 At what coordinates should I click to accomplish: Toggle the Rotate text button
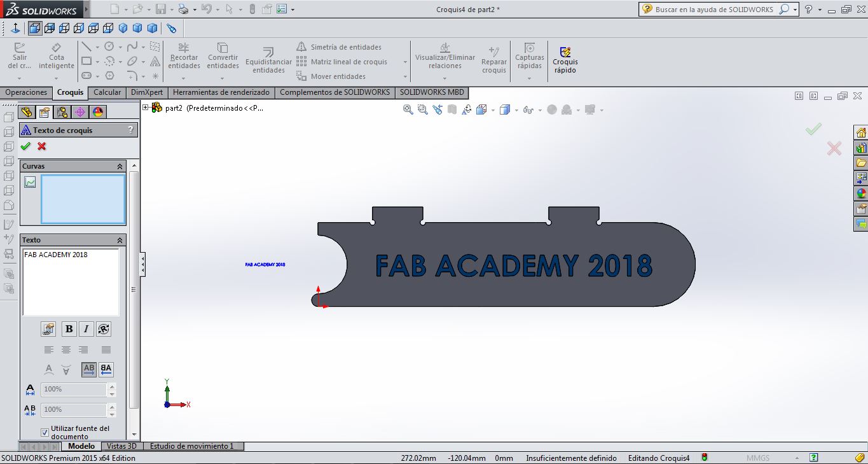tap(104, 329)
